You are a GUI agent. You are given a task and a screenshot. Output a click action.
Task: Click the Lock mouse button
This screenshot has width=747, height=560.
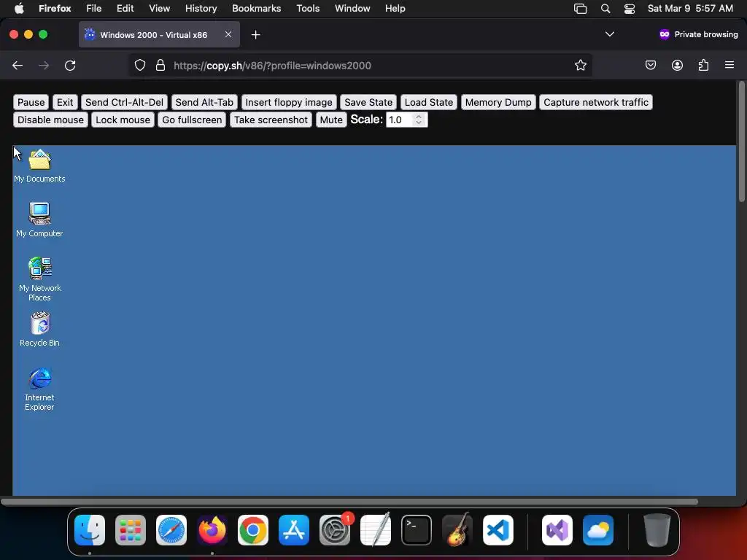coord(123,120)
